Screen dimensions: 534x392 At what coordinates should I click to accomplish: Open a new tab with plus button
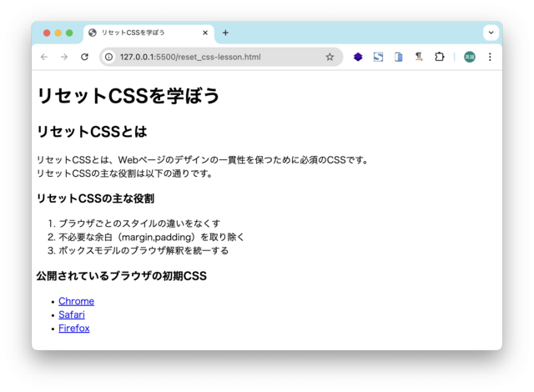click(225, 33)
